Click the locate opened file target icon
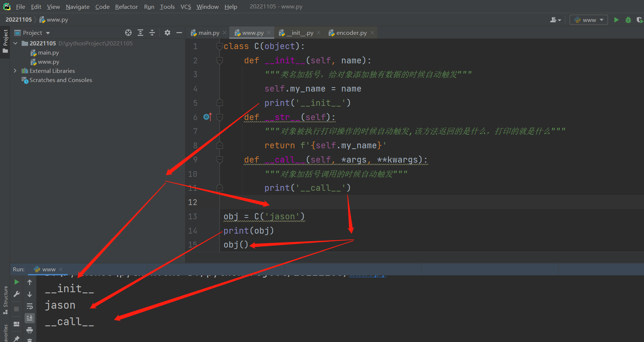The image size is (644, 342). 128,33
